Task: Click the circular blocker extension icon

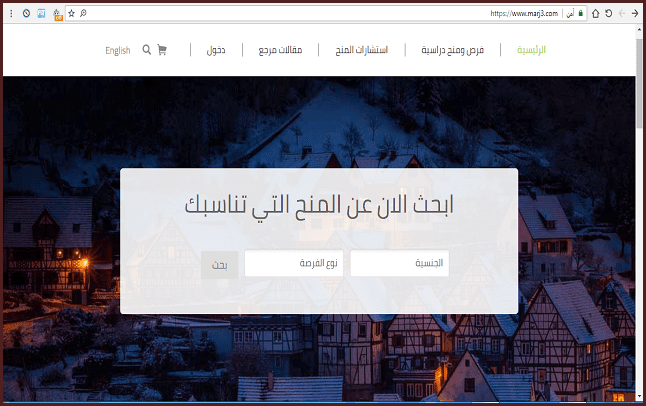Action: (26, 14)
